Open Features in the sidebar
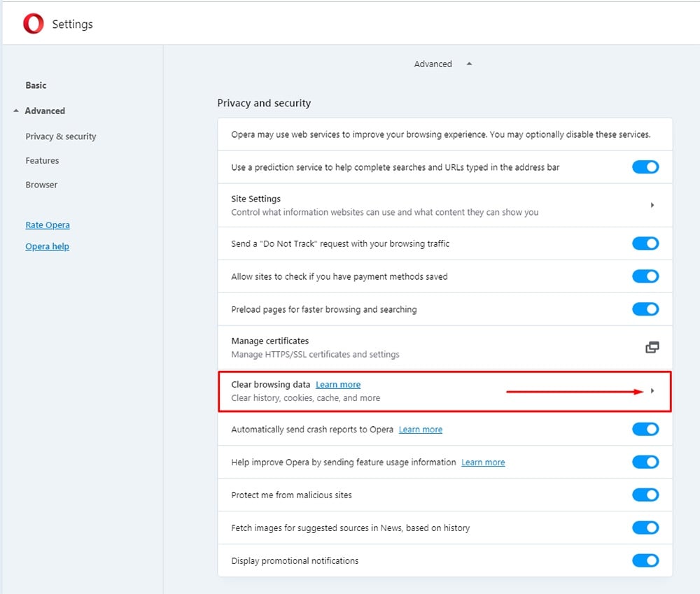Screen dimensions: 700x594 pyautogui.click(x=42, y=161)
